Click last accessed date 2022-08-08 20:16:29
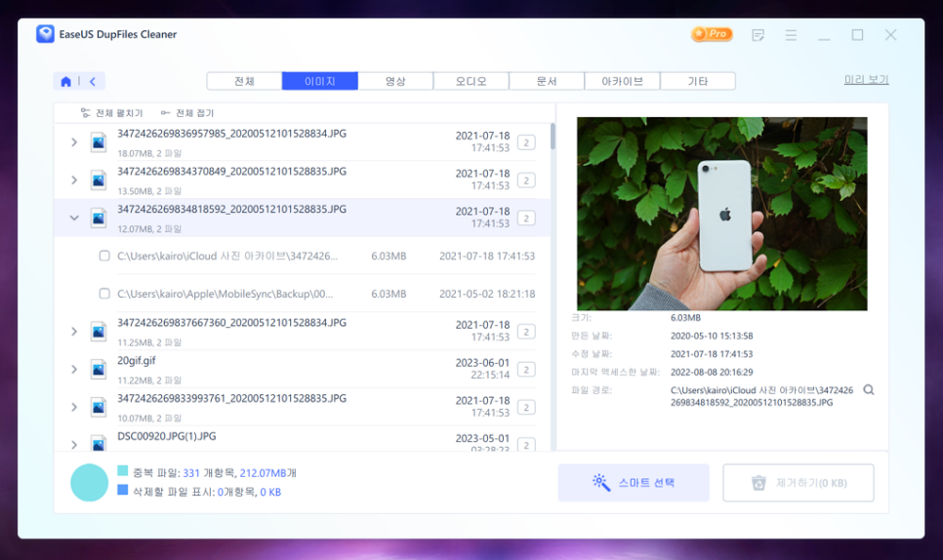943x560 pixels. [x=712, y=372]
